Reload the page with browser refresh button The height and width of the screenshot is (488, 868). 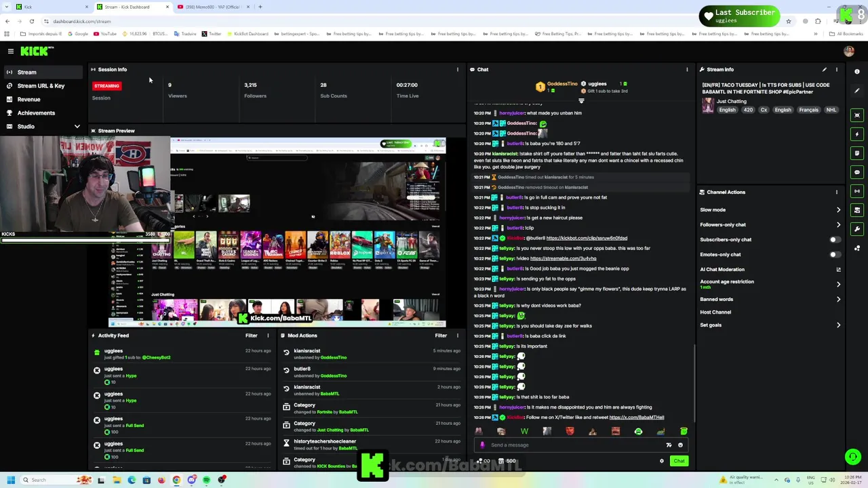point(32,21)
